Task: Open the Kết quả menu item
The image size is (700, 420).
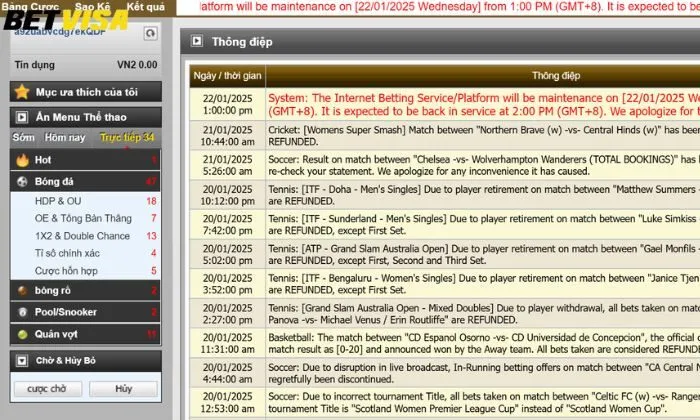Action: click(147, 6)
